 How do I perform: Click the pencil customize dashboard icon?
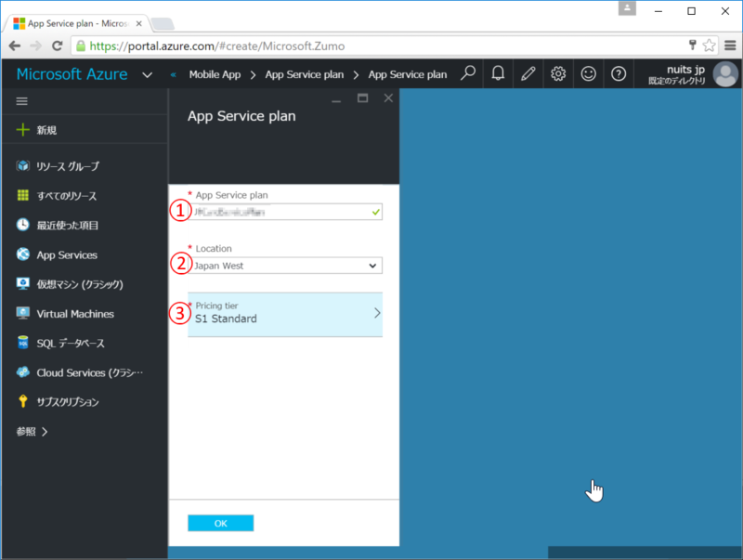528,73
